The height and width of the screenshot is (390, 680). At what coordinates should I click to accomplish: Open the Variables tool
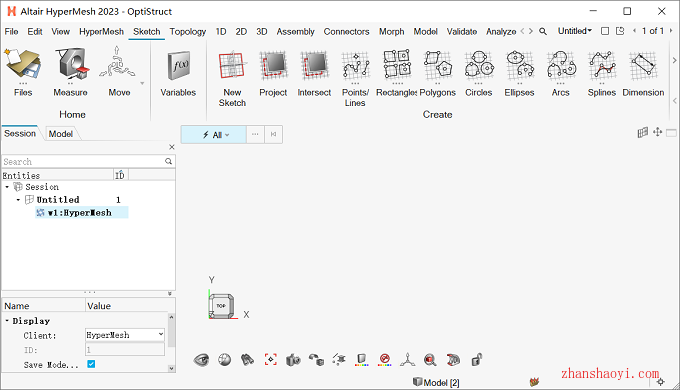[178, 72]
